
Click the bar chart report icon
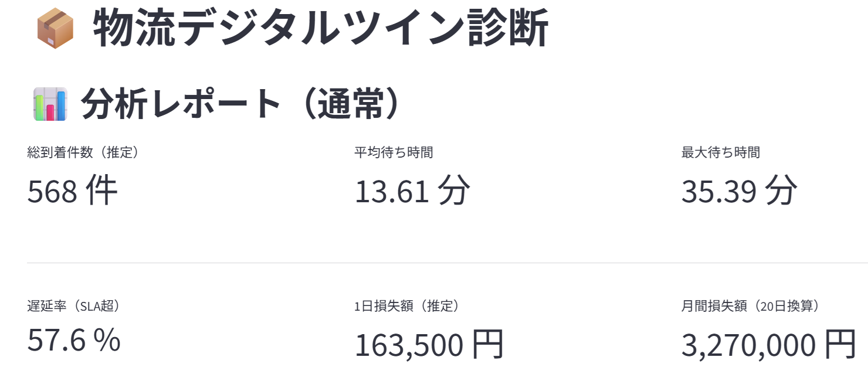50,104
